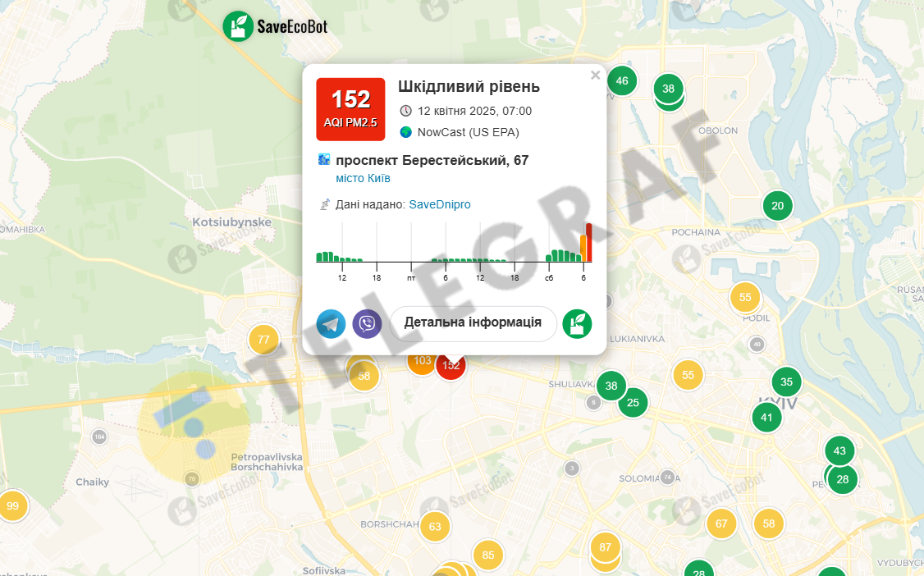Click the green SaveEcoBot icon in popup
924x576 pixels.
coord(577,324)
